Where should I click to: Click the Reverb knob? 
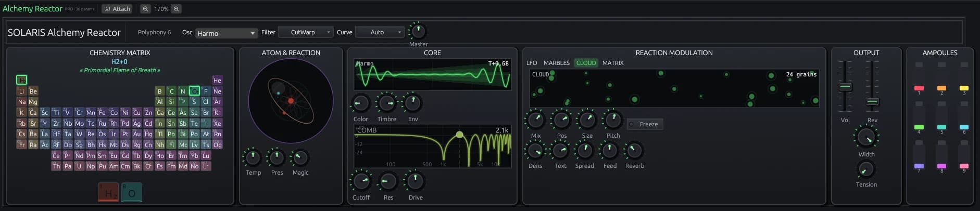pyautogui.click(x=634, y=151)
